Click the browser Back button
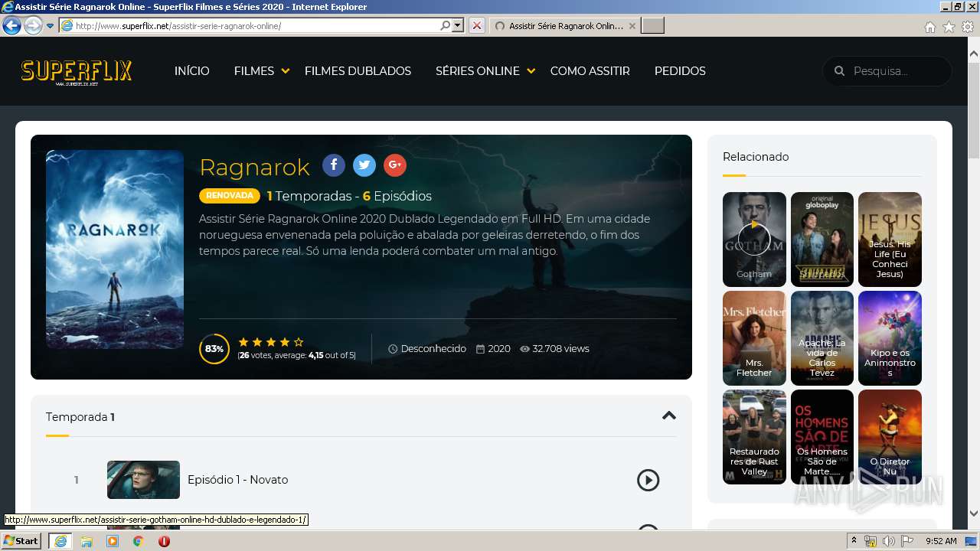980x551 pixels. [x=11, y=25]
